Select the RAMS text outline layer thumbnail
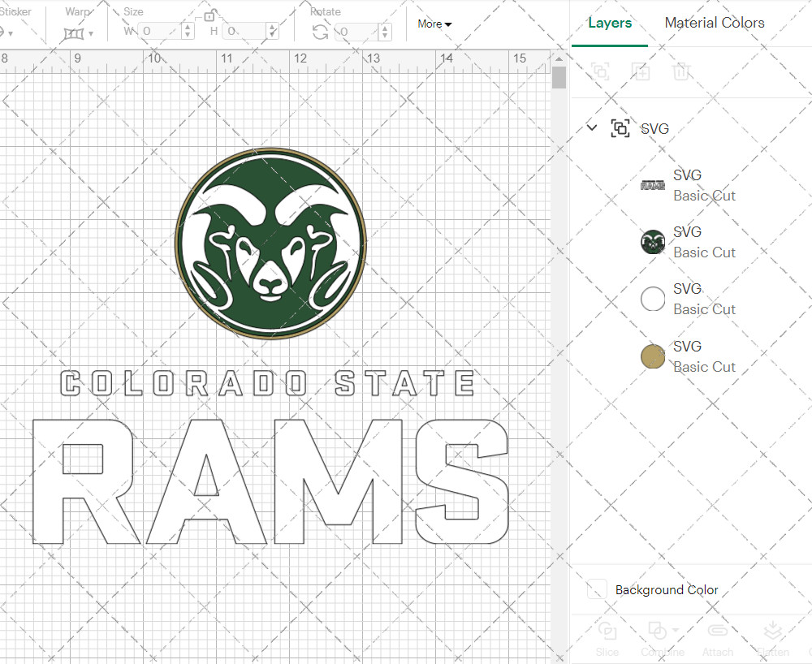The image size is (812, 664). 653,185
